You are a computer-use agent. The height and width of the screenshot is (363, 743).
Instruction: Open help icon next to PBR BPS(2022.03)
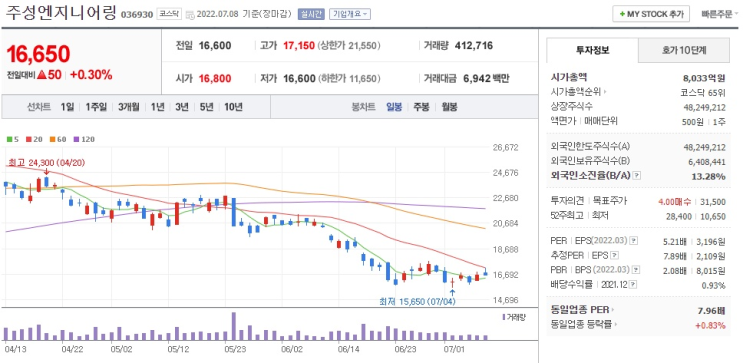tap(636, 270)
